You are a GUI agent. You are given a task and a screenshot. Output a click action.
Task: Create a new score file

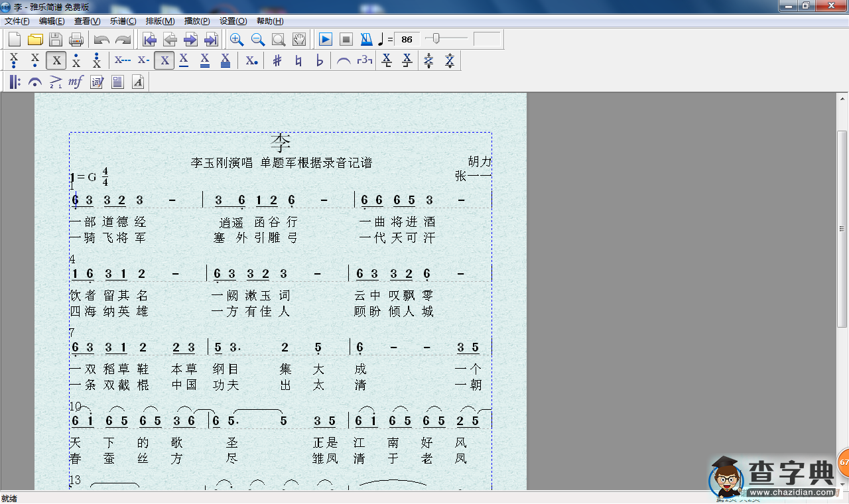pos(14,39)
